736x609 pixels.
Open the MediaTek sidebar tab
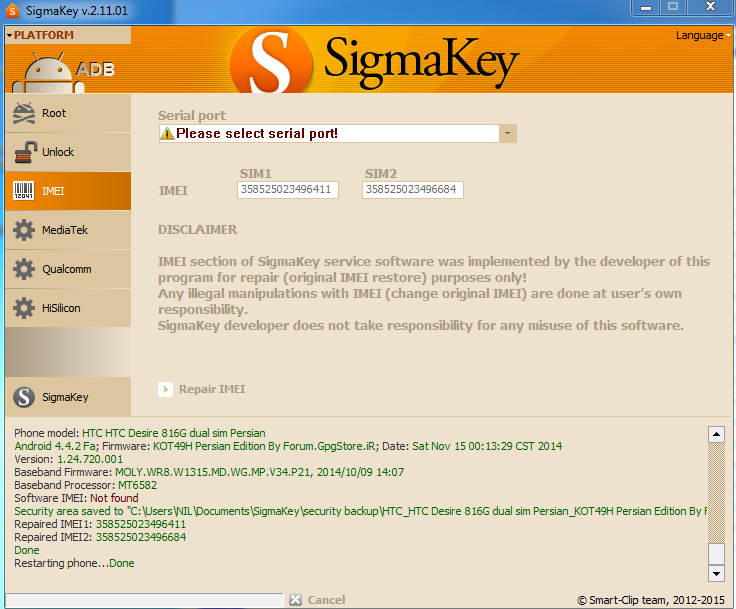68,230
